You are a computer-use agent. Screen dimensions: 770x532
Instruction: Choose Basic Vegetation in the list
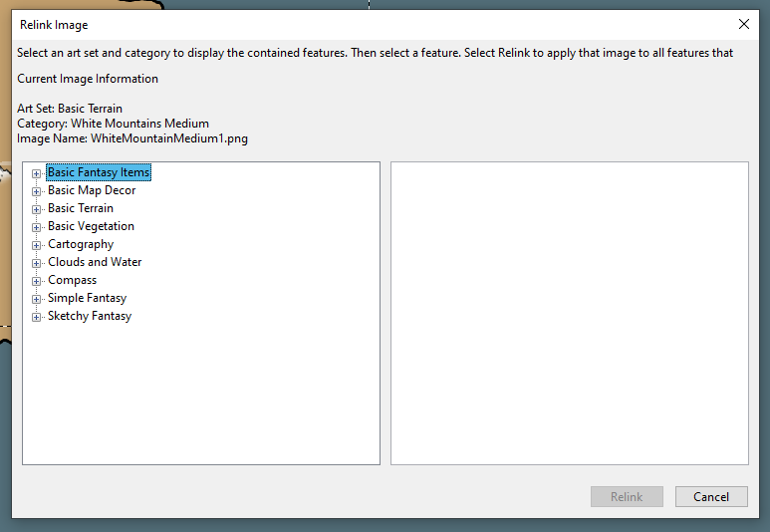91,226
